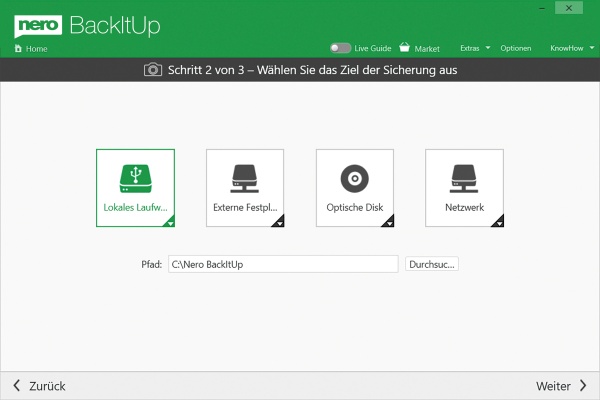Click the Schritt 2 von 3 heading
600x400 pixels.
313,70
